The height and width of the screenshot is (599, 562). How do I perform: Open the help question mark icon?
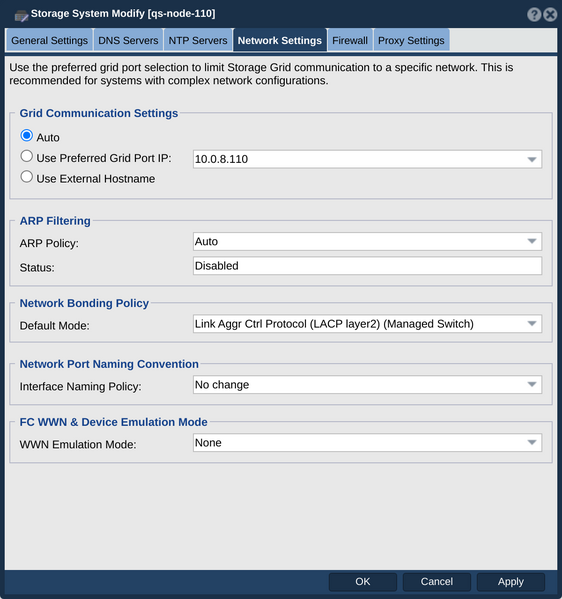coord(534,15)
